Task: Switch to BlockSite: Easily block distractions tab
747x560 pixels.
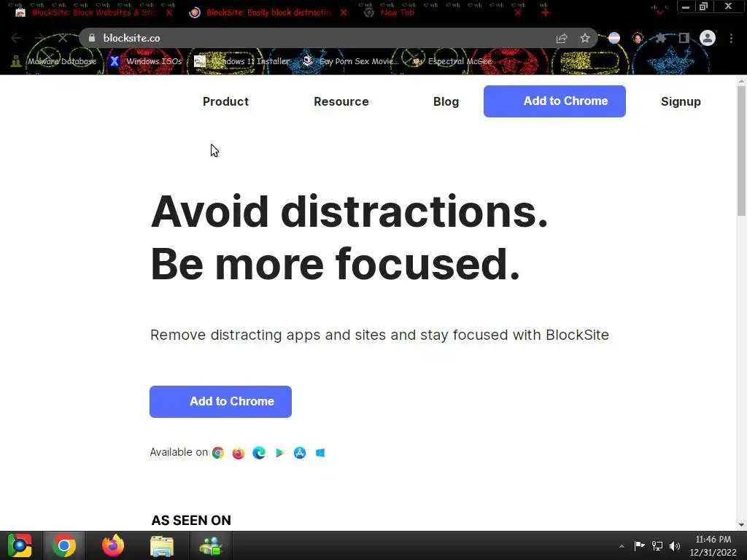Action: tap(268, 13)
